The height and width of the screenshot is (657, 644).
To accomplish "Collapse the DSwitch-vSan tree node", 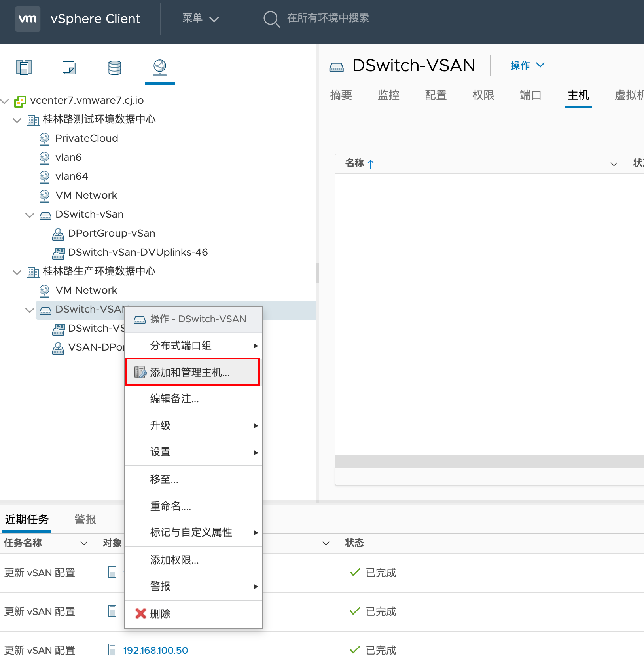I will click(x=30, y=215).
